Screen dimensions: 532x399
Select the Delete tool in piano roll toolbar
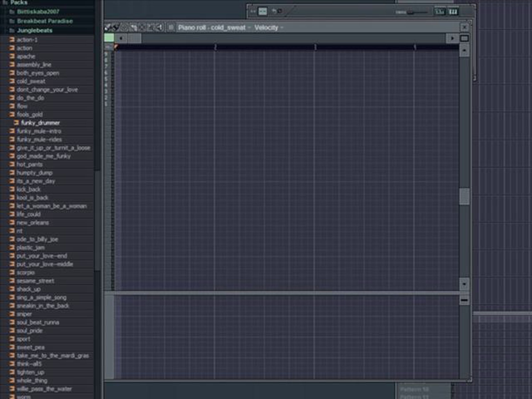pos(124,28)
